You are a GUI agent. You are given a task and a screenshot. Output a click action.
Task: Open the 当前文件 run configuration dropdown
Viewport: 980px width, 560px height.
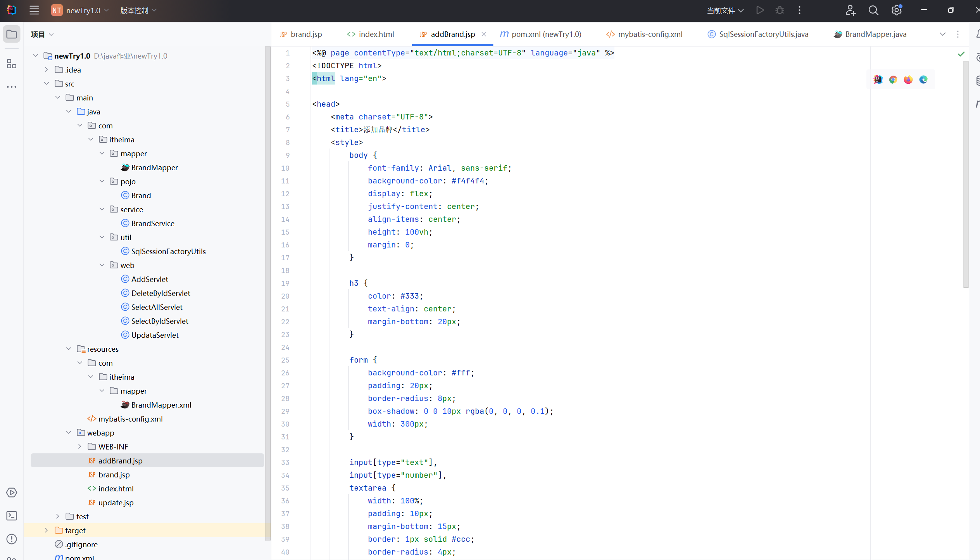(x=725, y=10)
